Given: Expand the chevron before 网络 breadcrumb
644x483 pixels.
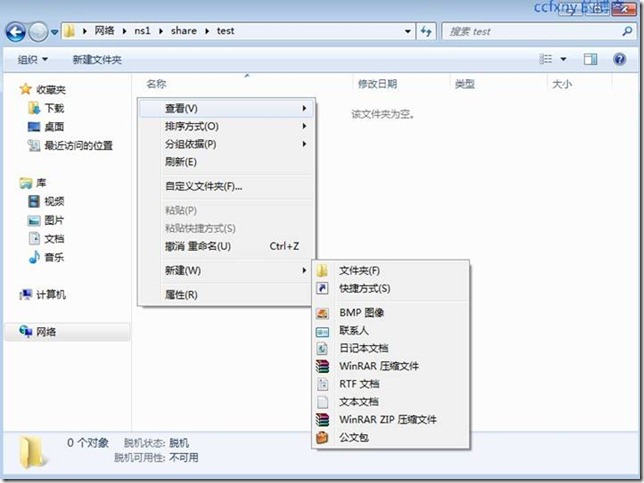Looking at the screenshot, I should pos(85,31).
